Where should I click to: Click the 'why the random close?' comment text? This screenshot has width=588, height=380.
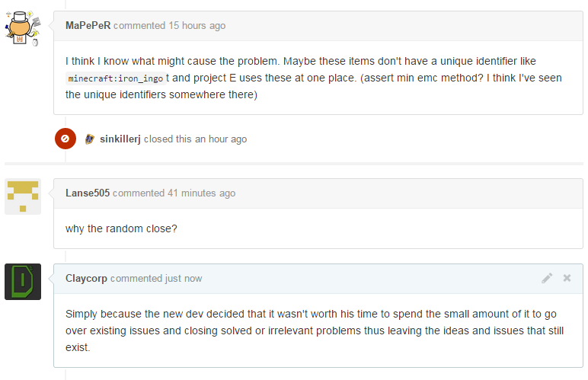coord(121,228)
